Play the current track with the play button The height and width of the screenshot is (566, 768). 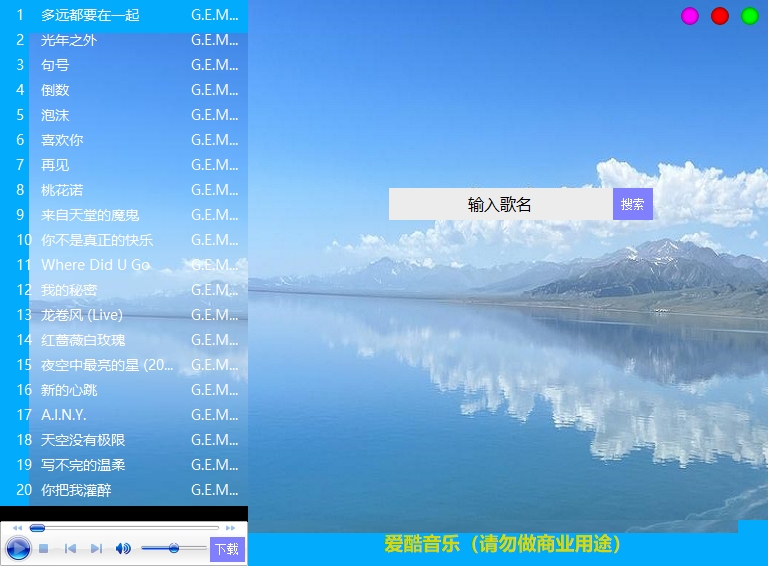click(18, 548)
